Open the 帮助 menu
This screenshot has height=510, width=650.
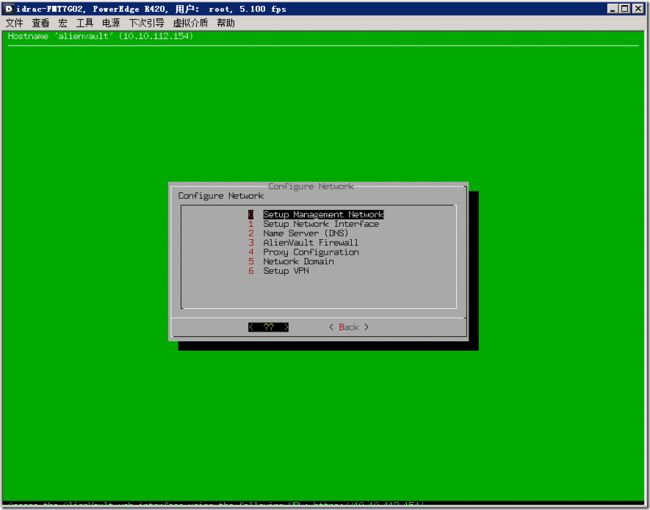(226, 23)
